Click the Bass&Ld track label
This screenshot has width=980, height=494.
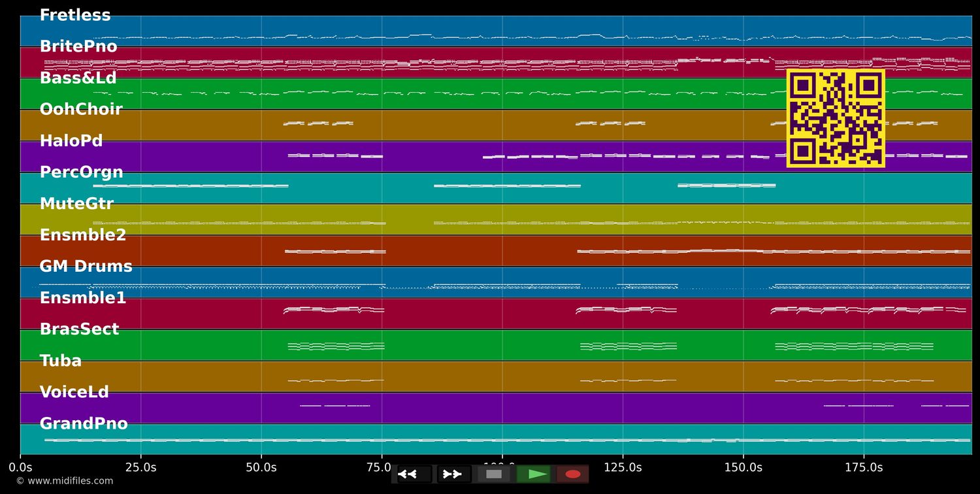[78, 78]
